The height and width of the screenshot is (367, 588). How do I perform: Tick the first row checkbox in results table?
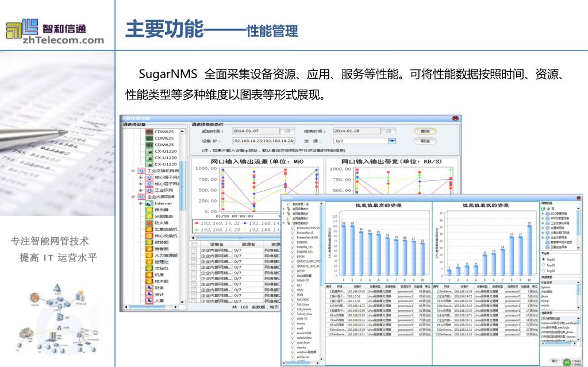click(x=194, y=250)
